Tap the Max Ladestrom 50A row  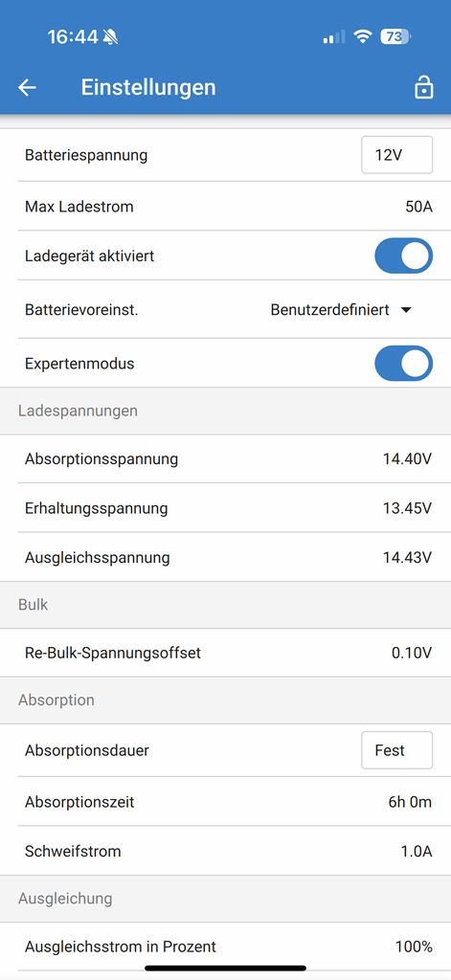(225, 207)
